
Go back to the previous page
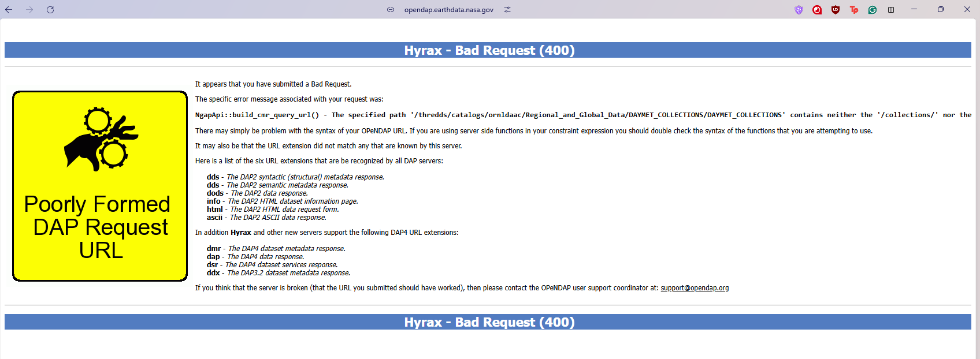point(9,9)
